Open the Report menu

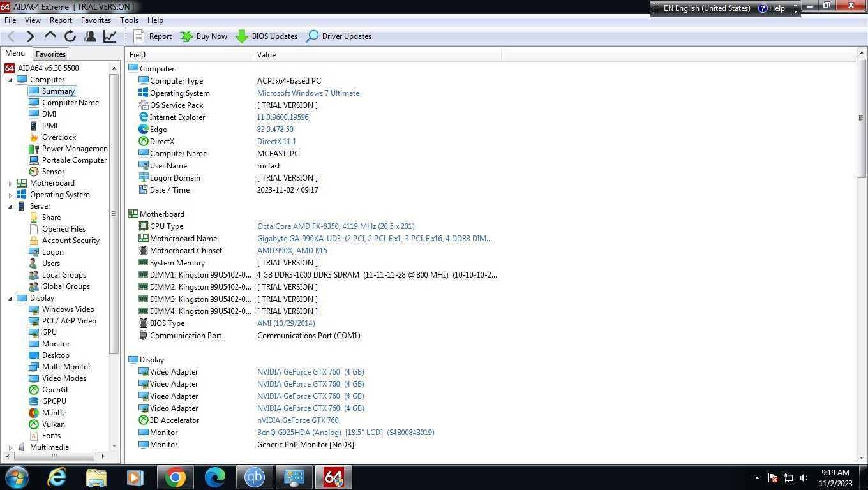click(61, 20)
